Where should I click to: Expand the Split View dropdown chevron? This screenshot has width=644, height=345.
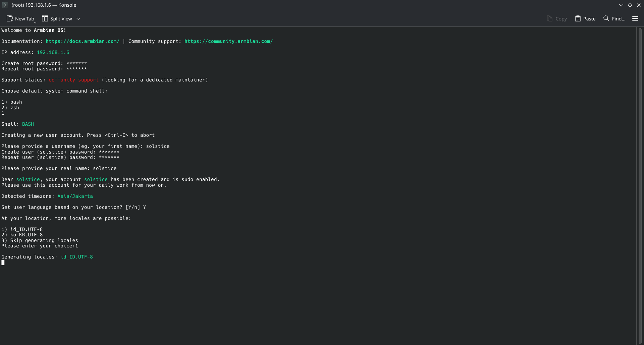coord(78,19)
